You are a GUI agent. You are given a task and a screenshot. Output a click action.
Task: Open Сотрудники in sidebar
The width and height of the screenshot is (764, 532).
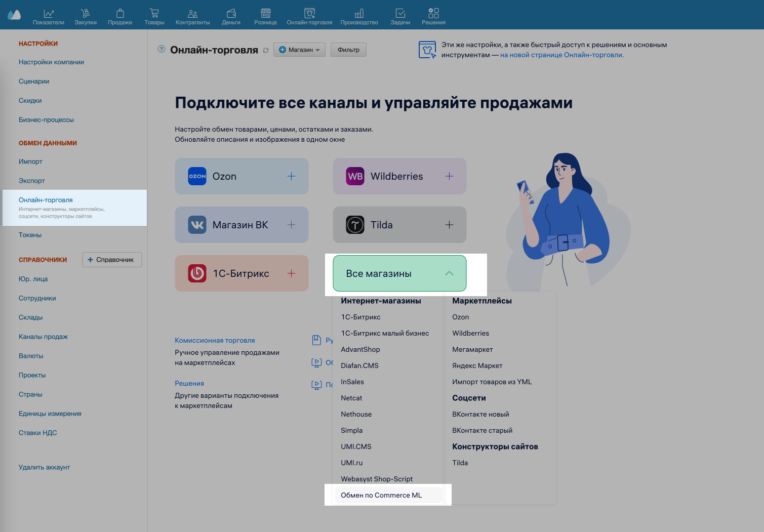click(37, 298)
